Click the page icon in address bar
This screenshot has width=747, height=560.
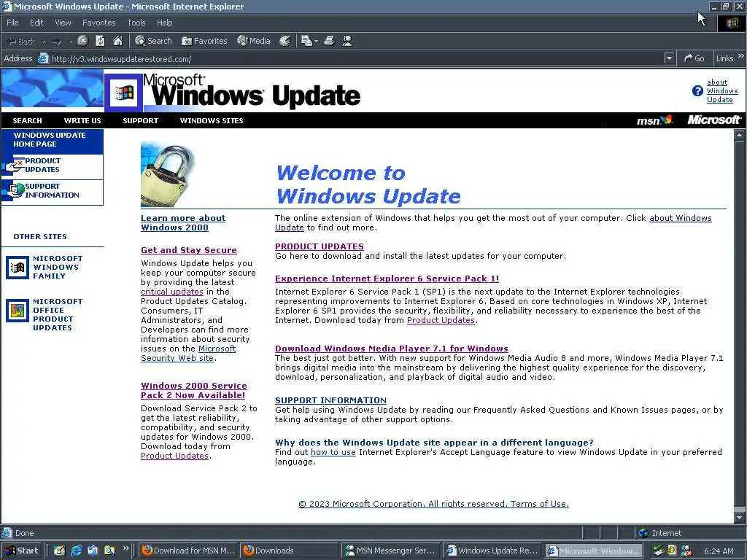click(x=43, y=58)
